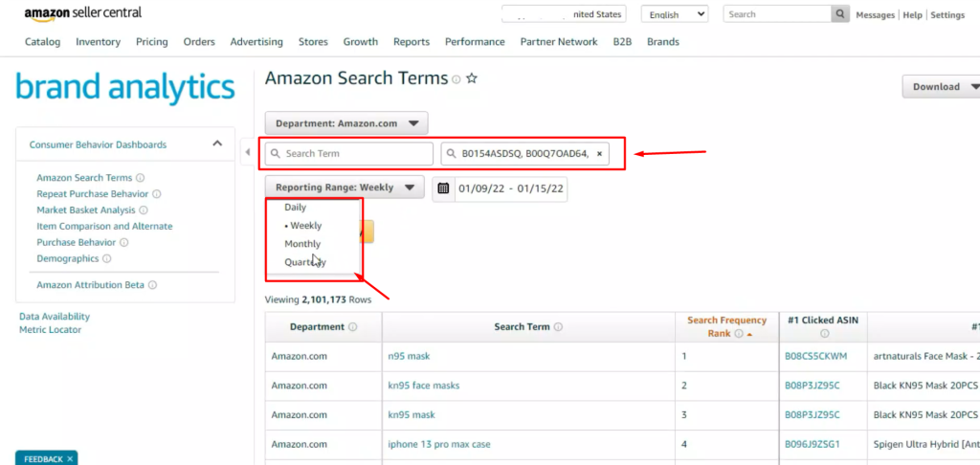980x465 pixels.
Task: Open search term iphone 13 pro max case
Action: pyautogui.click(x=439, y=444)
